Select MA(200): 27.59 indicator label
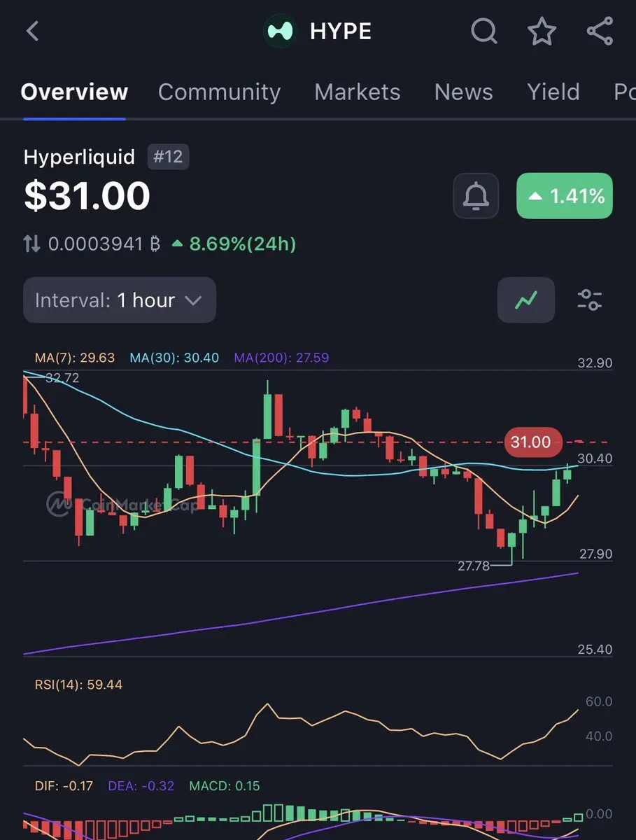Image resolution: width=636 pixels, height=840 pixels. tap(281, 358)
